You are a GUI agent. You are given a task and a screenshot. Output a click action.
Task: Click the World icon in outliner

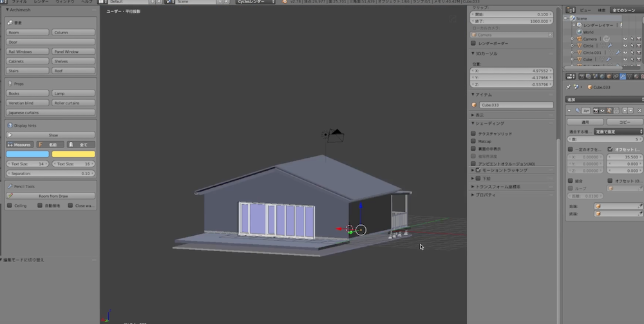[x=579, y=32]
